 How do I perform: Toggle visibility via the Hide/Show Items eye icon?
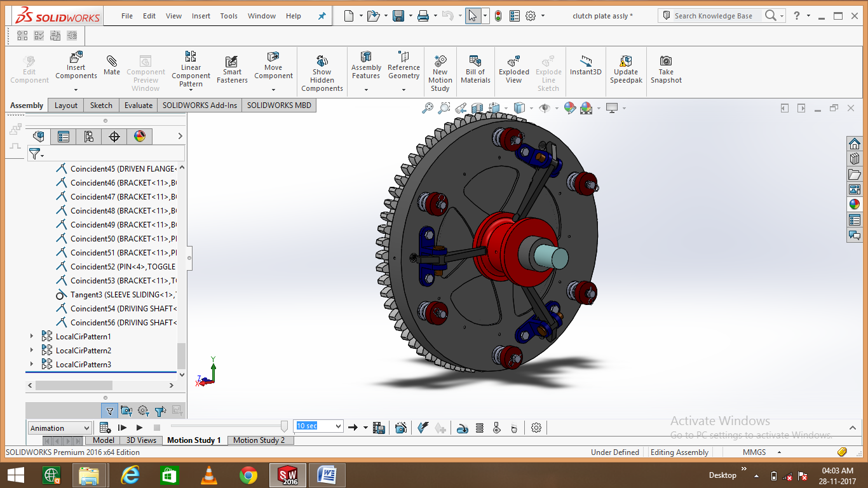(546, 108)
